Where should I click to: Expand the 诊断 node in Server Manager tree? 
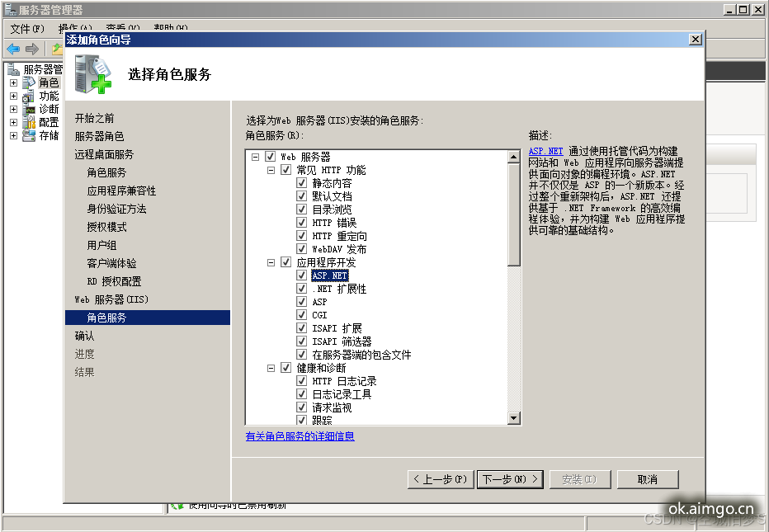coord(14,110)
